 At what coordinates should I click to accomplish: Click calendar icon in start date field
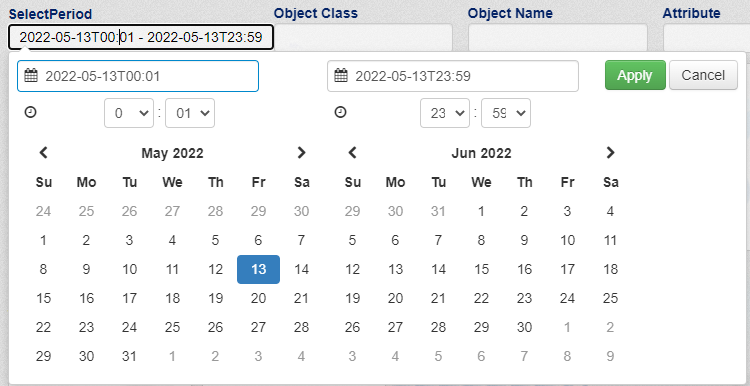click(31, 76)
